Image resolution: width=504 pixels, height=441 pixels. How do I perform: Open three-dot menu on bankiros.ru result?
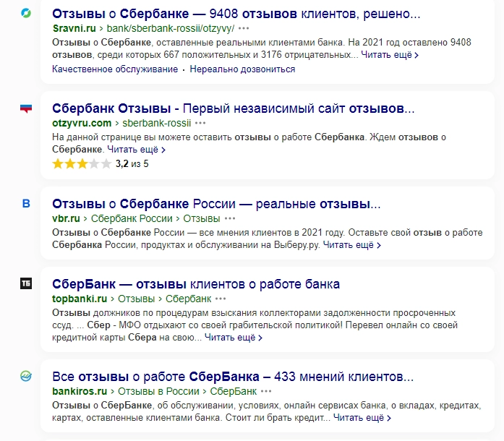pos(266,391)
